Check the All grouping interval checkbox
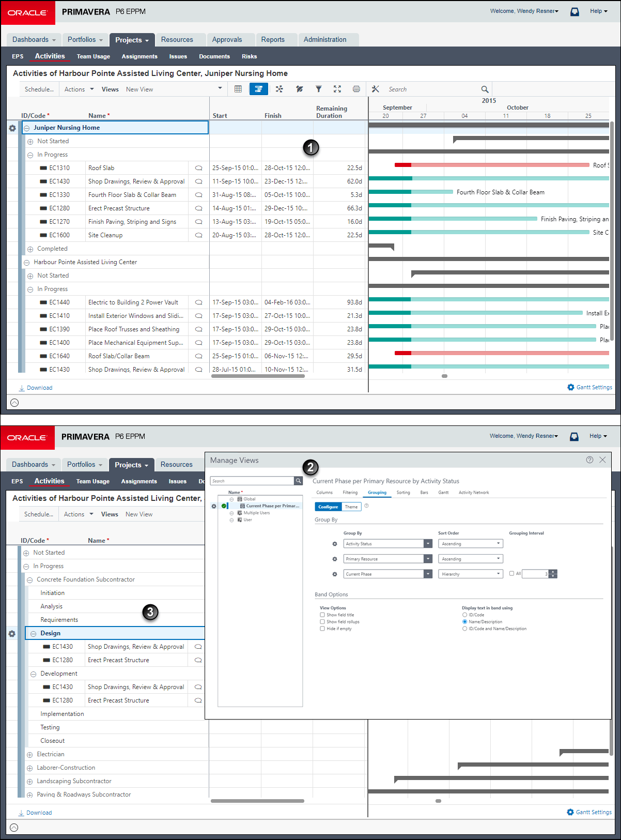The width and height of the screenshot is (621, 840). tap(511, 573)
